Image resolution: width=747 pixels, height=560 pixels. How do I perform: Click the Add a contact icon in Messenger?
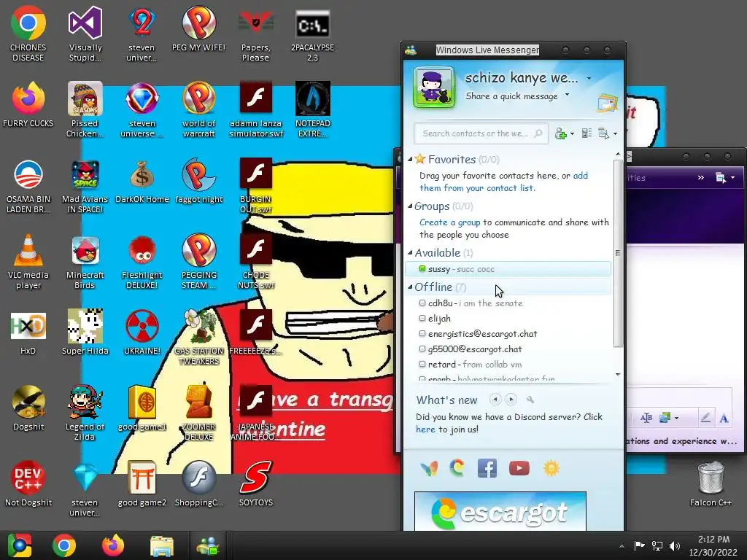[x=561, y=134]
